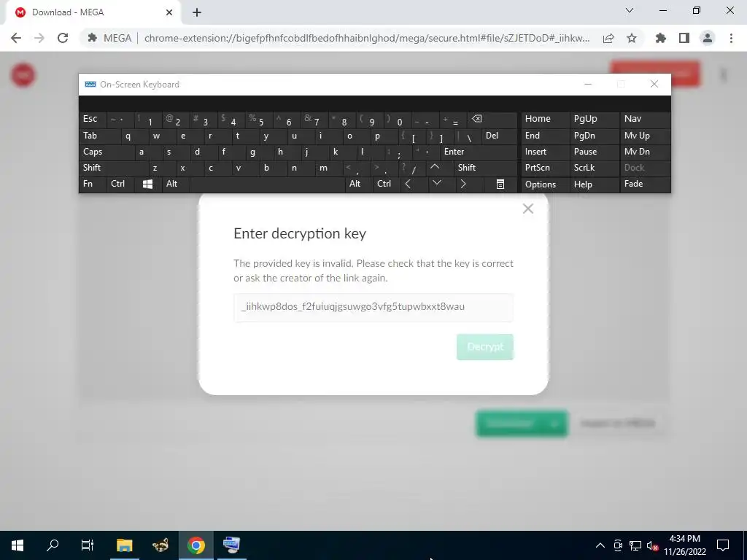747x560 pixels.
Task: Tap the Windows logo key on keyboard
Action: [147, 184]
